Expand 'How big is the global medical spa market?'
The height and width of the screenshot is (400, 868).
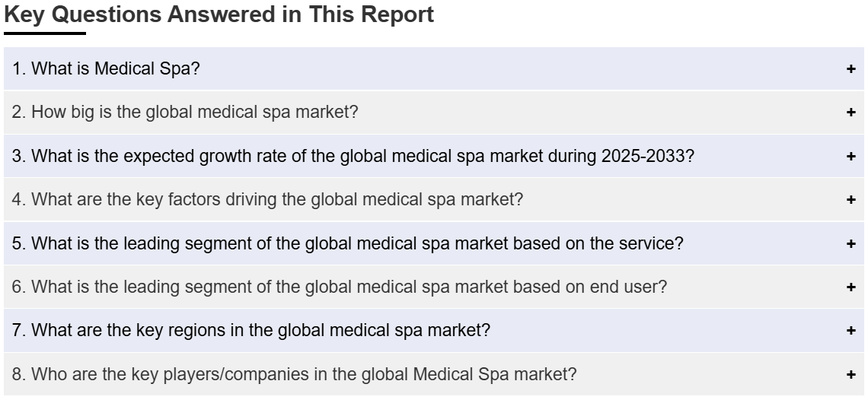coord(185,113)
